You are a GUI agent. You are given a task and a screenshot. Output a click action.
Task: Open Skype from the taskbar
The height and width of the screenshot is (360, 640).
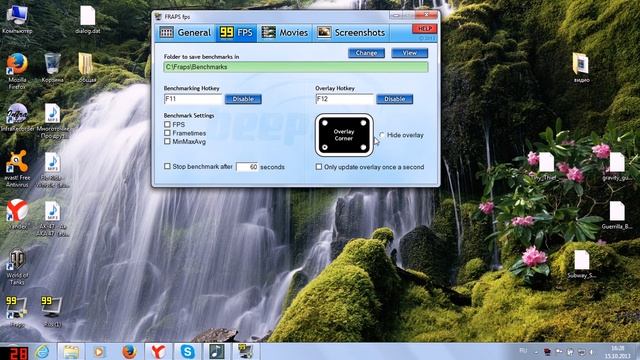pyautogui.click(x=187, y=351)
